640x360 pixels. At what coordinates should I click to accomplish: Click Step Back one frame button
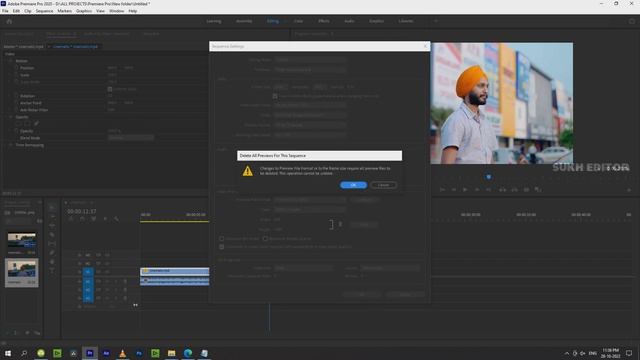coord(453,190)
